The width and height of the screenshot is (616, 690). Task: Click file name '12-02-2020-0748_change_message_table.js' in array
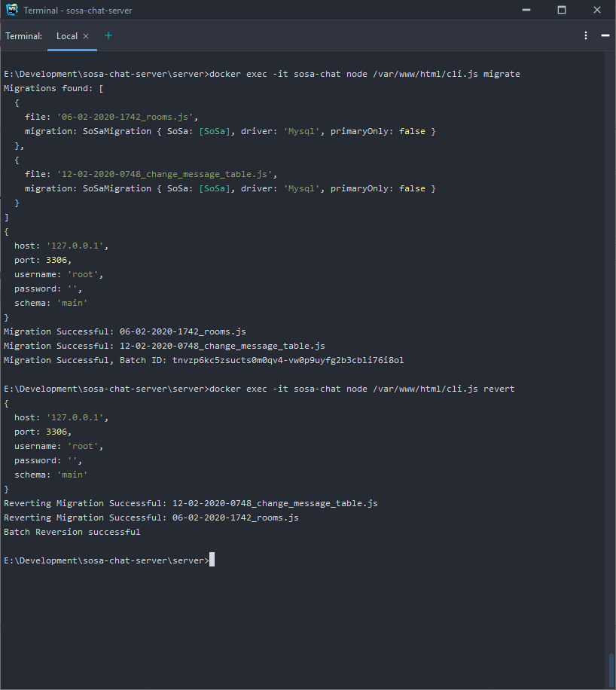pyautogui.click(x=164, y=174)
